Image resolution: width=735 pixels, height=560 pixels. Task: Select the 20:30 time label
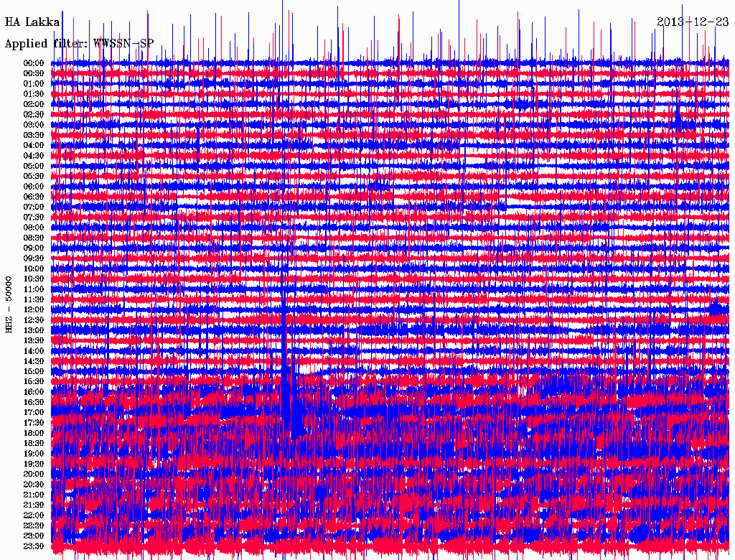click(x=34, y=484)
